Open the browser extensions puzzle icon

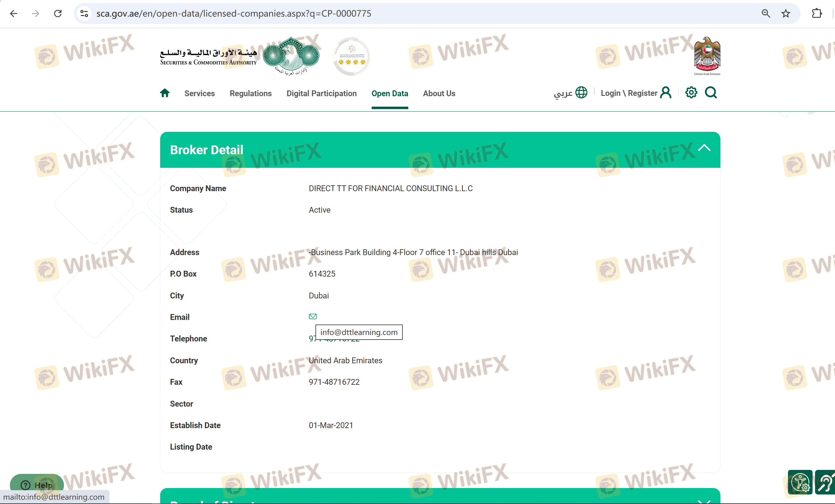pos(817,14)
